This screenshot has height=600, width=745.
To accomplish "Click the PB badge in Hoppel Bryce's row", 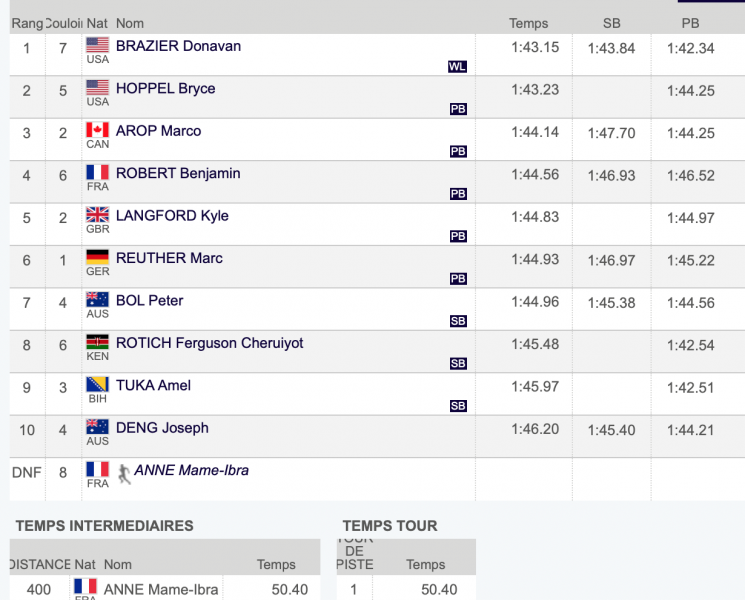I will [x=458, y=109].
